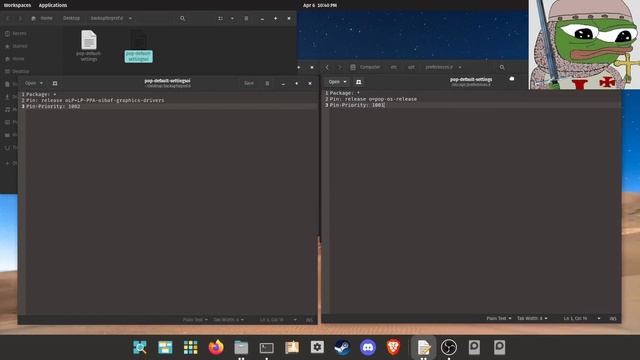Open Starred in file manager sidebar
The width and height of the screenshot is (640, 360).
tap(16, 46)
